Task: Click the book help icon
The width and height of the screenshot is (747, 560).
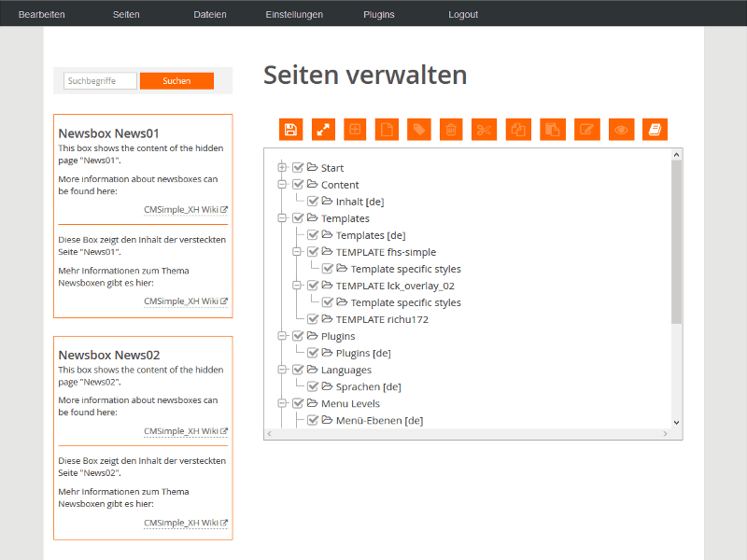Action: click(655, 130)
